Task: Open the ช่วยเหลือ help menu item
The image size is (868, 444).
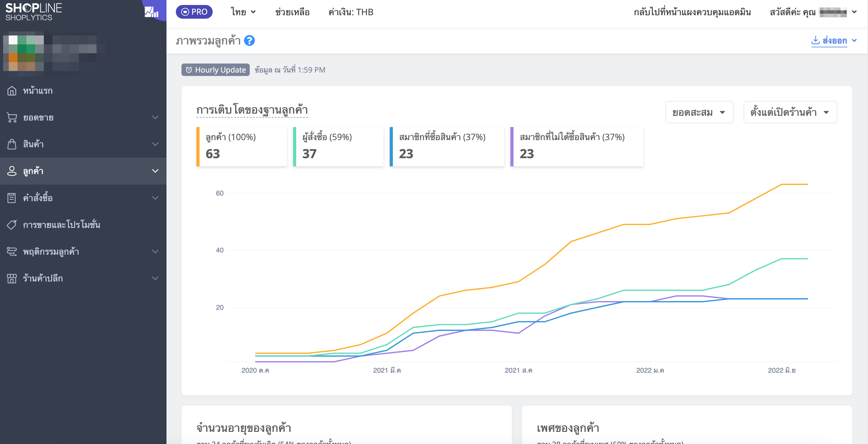Action: 292,12
